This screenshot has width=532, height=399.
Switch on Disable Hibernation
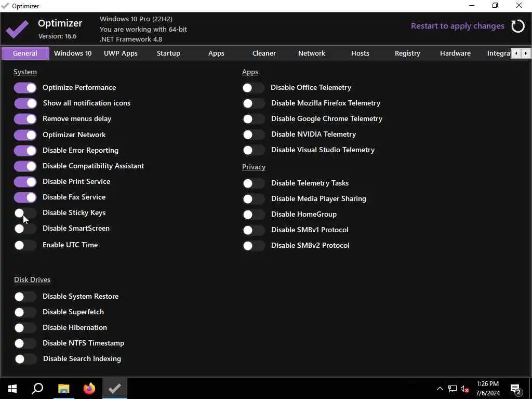(x=25, y=328)
